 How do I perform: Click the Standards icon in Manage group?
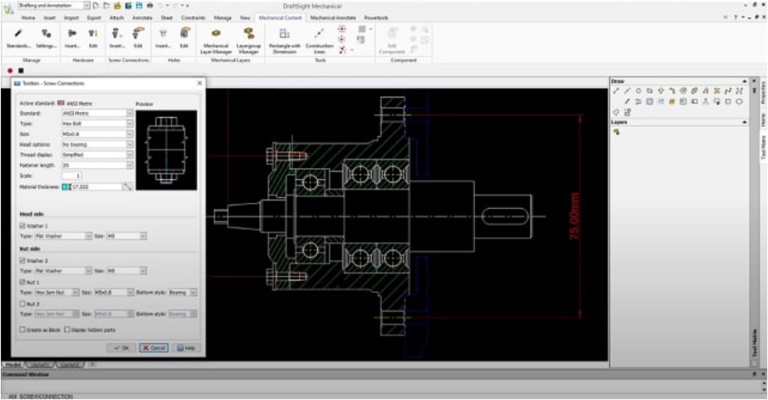click(18, 38)
